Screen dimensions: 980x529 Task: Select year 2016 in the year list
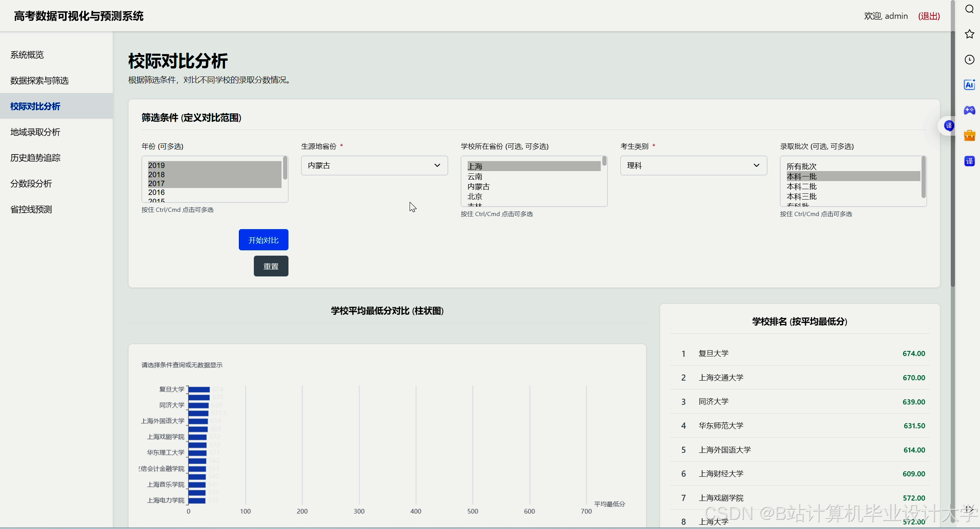click(157, 192)
